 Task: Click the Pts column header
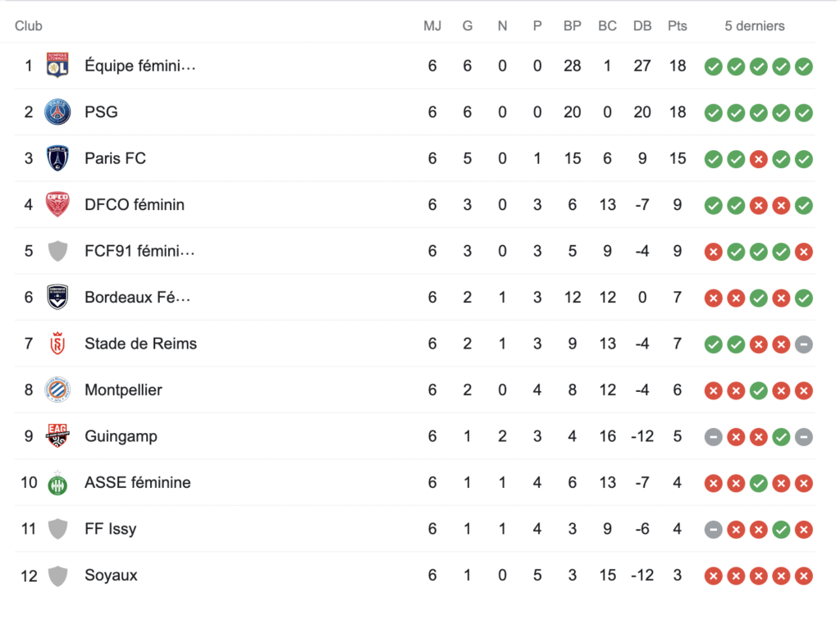click(x=677, y=25)
